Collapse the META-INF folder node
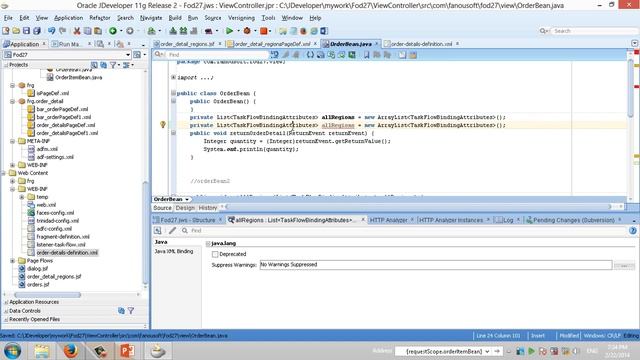The width and height of the screenshot is (640, 360). (x=13, y=141)
